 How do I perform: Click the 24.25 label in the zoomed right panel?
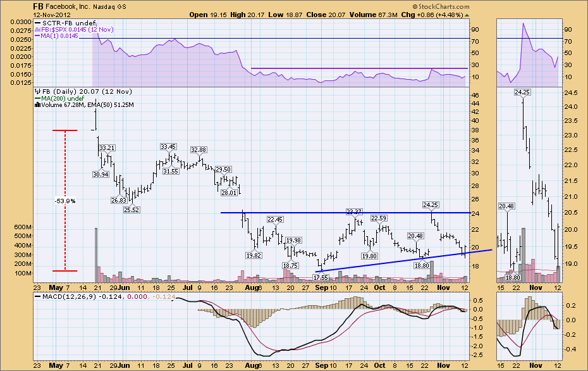522,92
